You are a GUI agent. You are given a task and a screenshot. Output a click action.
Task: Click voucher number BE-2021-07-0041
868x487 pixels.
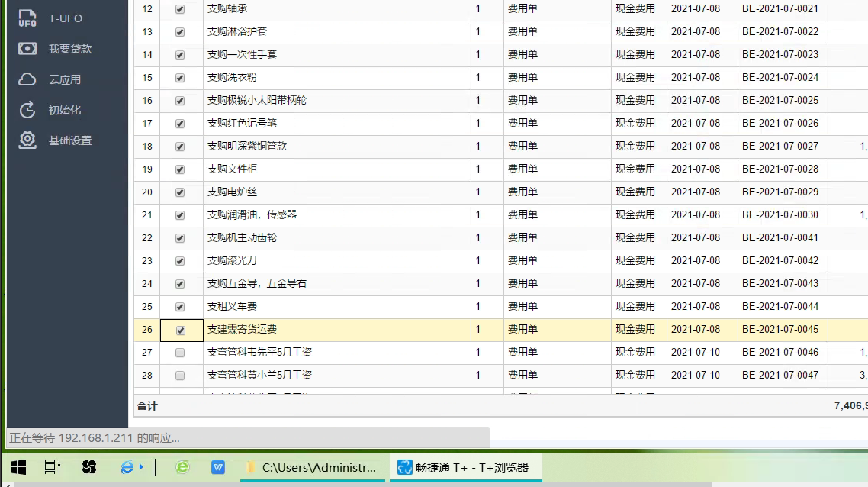click(x=780, y=237)
